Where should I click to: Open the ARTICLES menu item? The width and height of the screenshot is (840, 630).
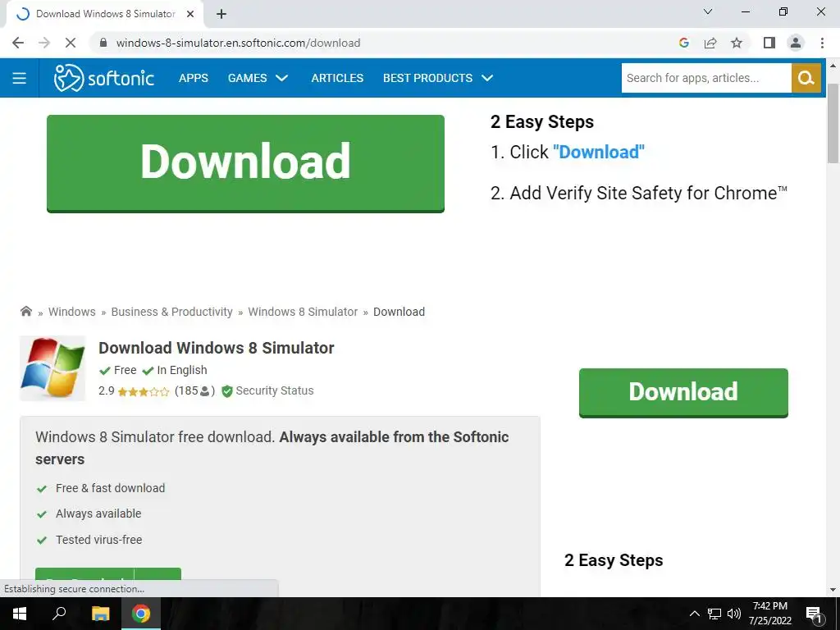[337, 78]
